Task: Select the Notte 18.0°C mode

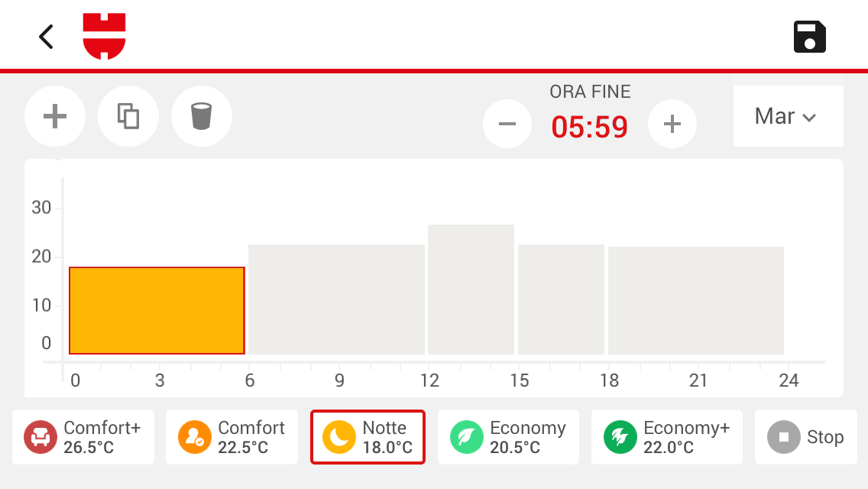Action: point(368,437)
